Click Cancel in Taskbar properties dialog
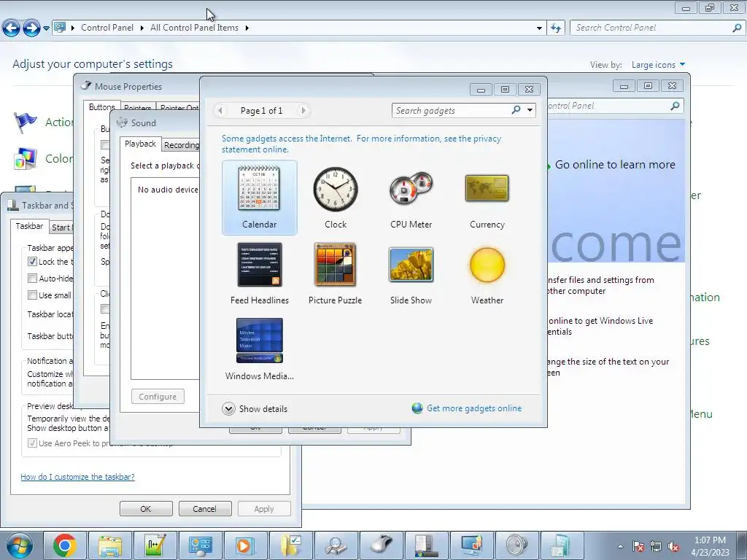The height and width of the screenshot is (560, 747). tap(205, 508)
